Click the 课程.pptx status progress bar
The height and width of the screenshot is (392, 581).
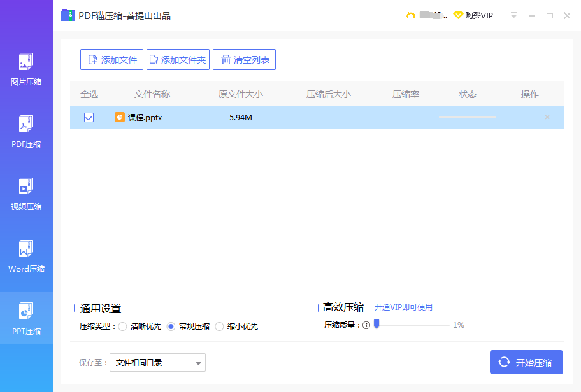click(x=467, y=117)
